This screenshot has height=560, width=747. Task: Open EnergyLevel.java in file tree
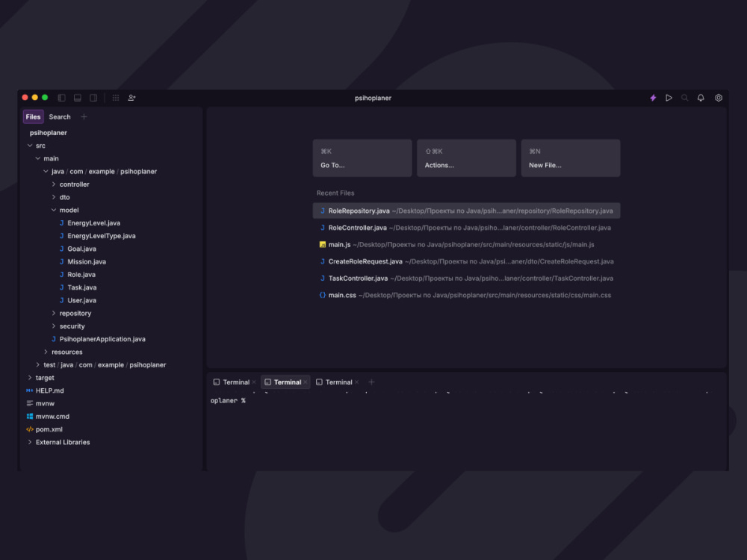click(x=93, y=223)
